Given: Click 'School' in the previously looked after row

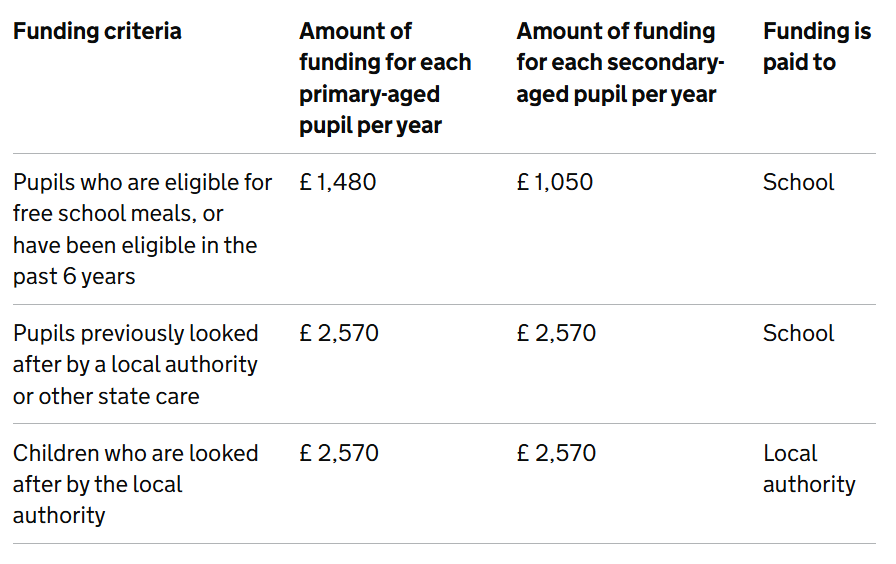Looking at the screenshot, I should (798, 333).
